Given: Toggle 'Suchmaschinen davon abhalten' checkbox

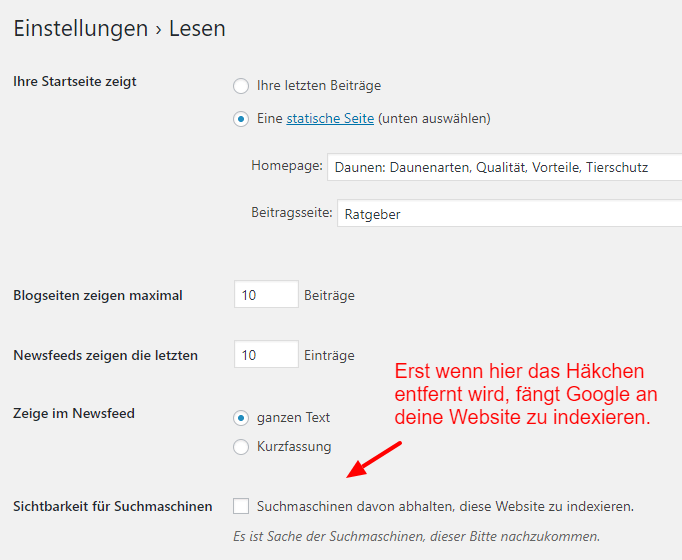Looking at the screenshot, I should point(241,506).
